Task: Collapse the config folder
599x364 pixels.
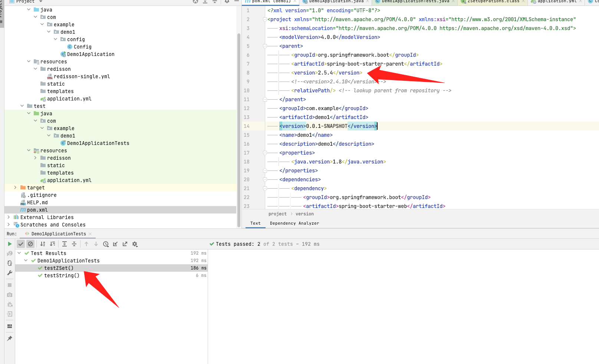Action: (56, 39)
